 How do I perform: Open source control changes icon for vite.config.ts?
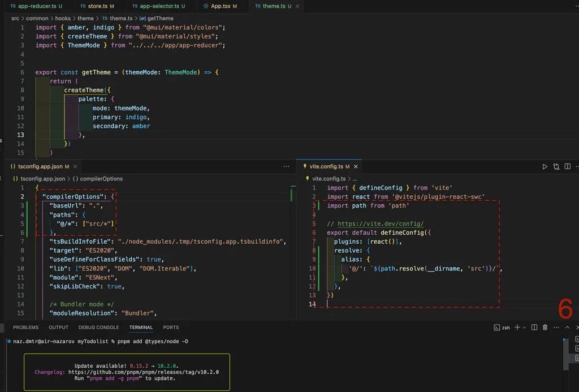[x=556, y=167]
